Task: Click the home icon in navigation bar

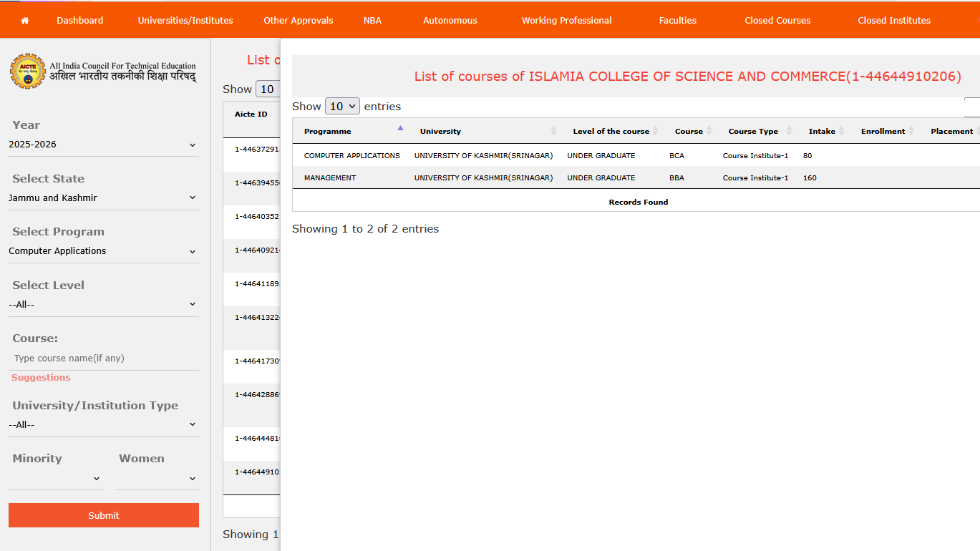Action: [x=25, y=21]
